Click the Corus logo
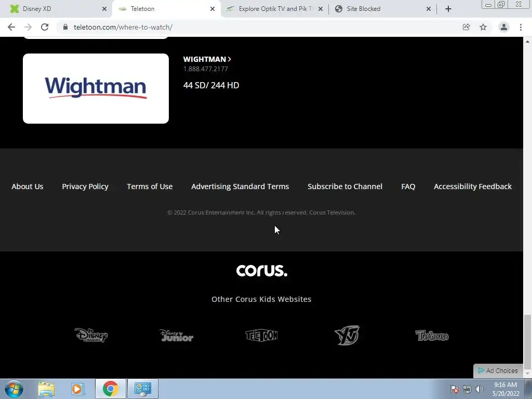Image resolution: width=532 pixels, height=399 pixels. click(262, 270)
